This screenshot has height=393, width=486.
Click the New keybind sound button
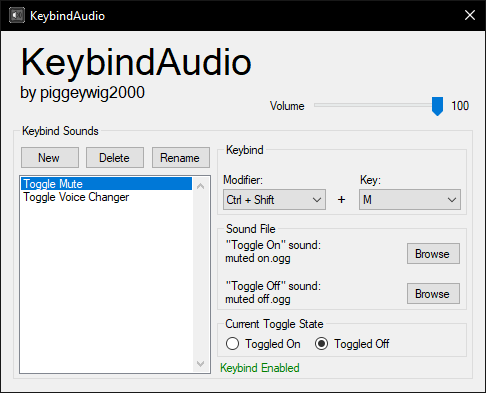[50, 158]
